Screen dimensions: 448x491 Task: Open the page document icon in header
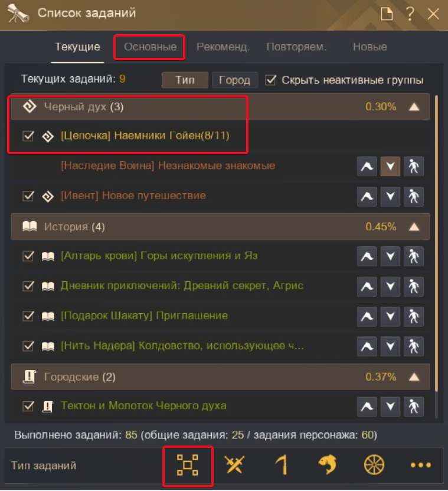(387, 14)
